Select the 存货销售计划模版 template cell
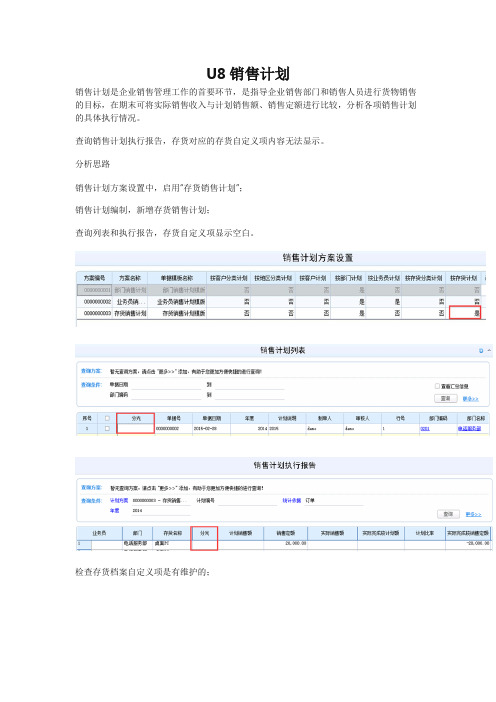The height and width of the screenshot is (702, 496). (177, 313)
